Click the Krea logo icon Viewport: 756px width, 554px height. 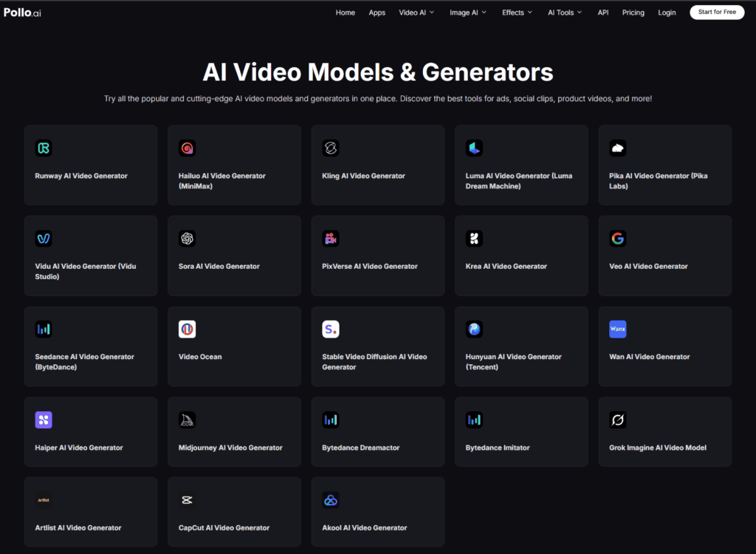click(474, 239)
